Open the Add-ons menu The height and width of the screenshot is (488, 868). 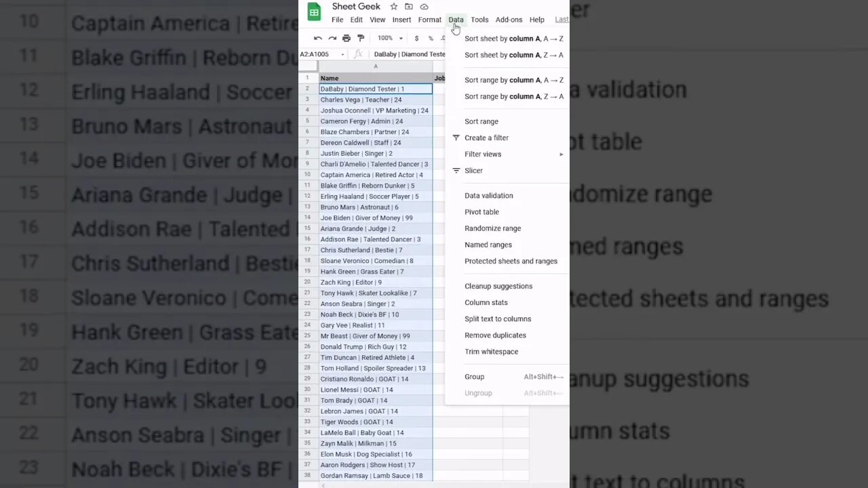click(x=509, y=20)
